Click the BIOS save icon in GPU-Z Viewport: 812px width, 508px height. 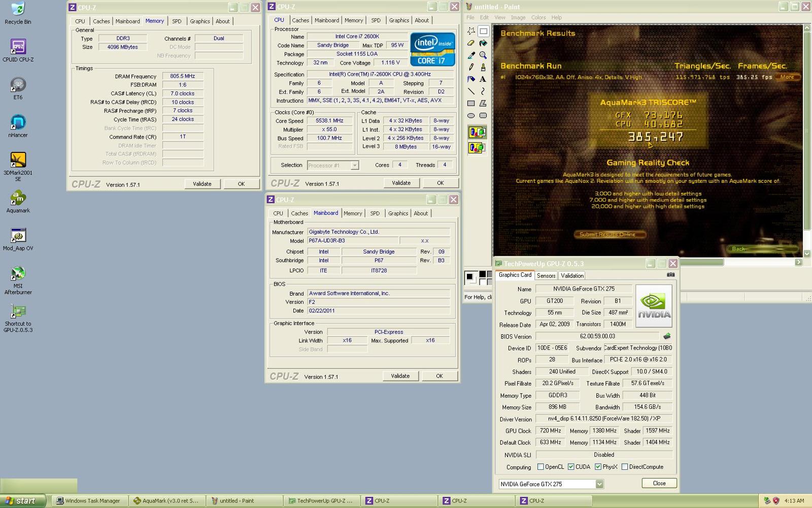coord(667,336)
